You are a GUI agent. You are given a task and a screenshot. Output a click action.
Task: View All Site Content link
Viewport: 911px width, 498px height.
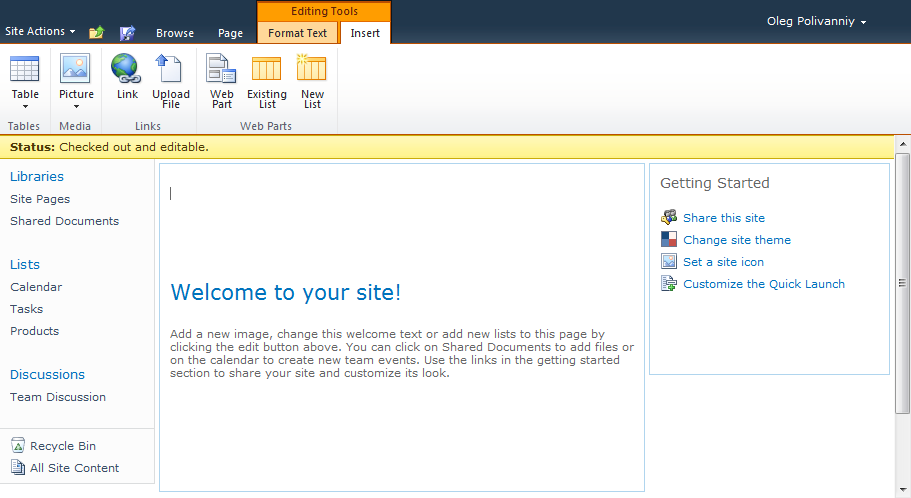(74, 468)
